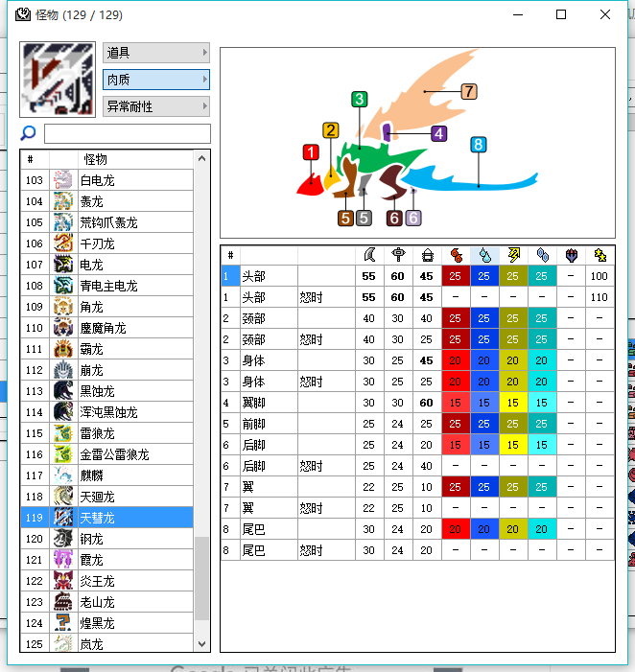The height and width of the screenshot is (672, 635).
Task: Select 老山龙 in the monster list
Action: (x=106, y=602)
